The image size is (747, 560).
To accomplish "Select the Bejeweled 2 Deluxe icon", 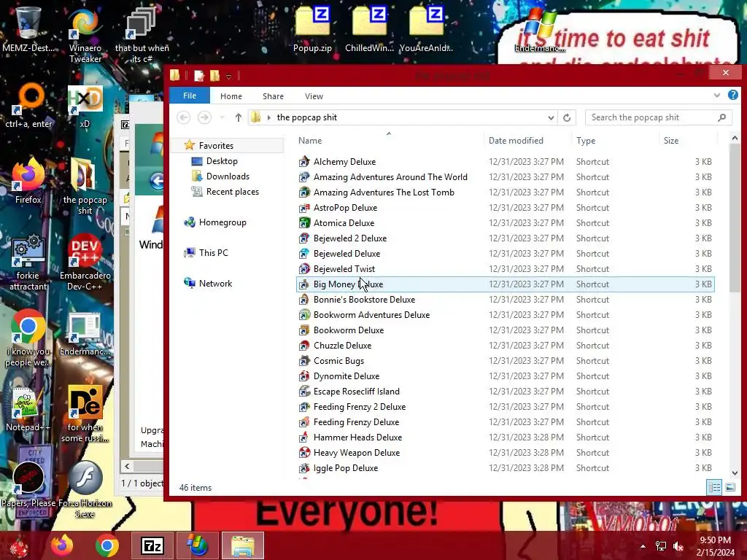I will tap(304, 238).
